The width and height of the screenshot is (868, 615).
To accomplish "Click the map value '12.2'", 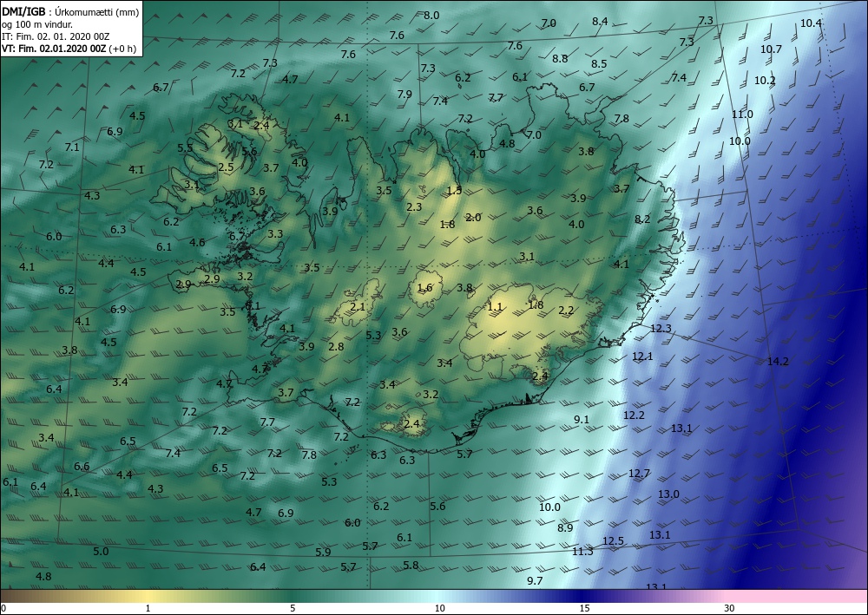I will [x=634, y=415].
